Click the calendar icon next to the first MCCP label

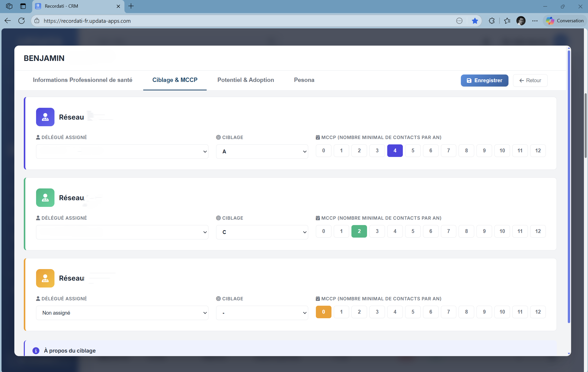pos(318,137)
